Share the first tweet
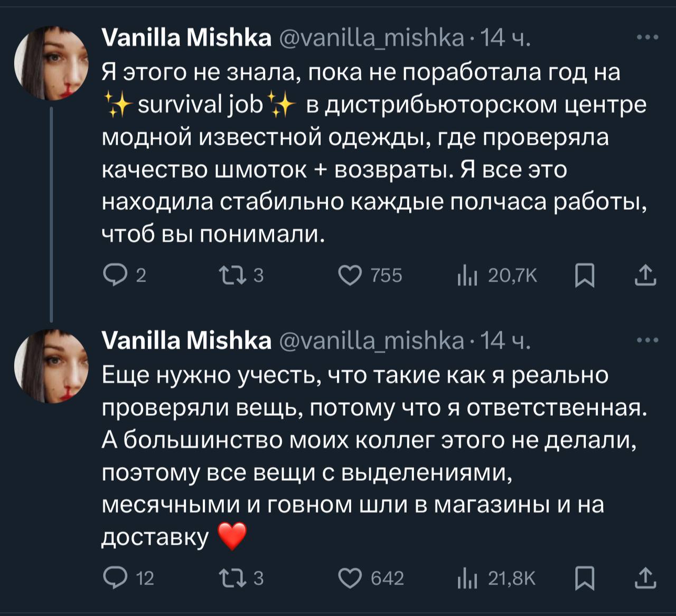This screenshot has height=616, width=676. (x=645, y=275)
